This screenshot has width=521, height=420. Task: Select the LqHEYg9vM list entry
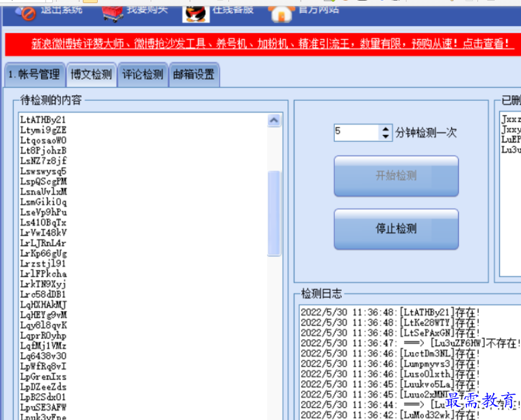tap(44, 315)
